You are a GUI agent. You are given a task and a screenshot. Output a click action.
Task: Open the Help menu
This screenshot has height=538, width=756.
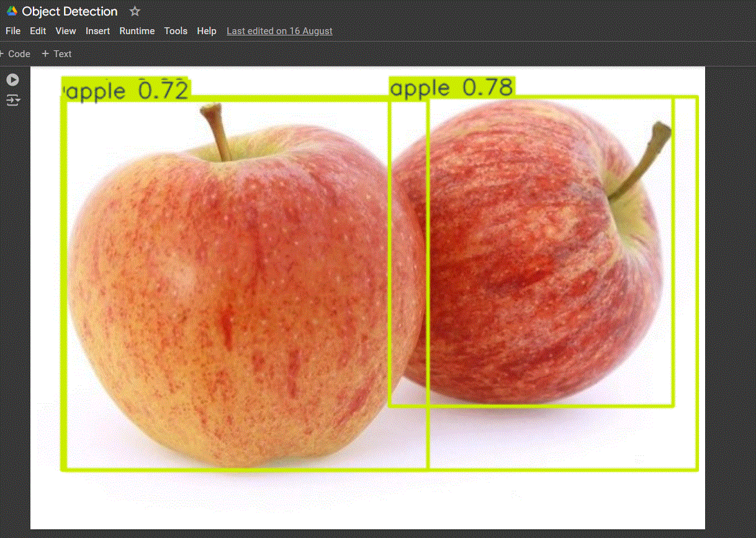click(207, 30)
